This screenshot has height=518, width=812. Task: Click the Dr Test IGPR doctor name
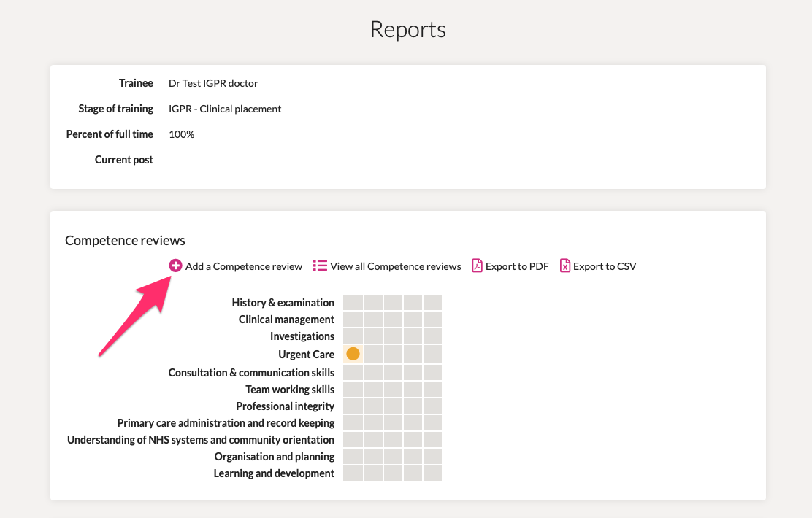tap(213, 83)
